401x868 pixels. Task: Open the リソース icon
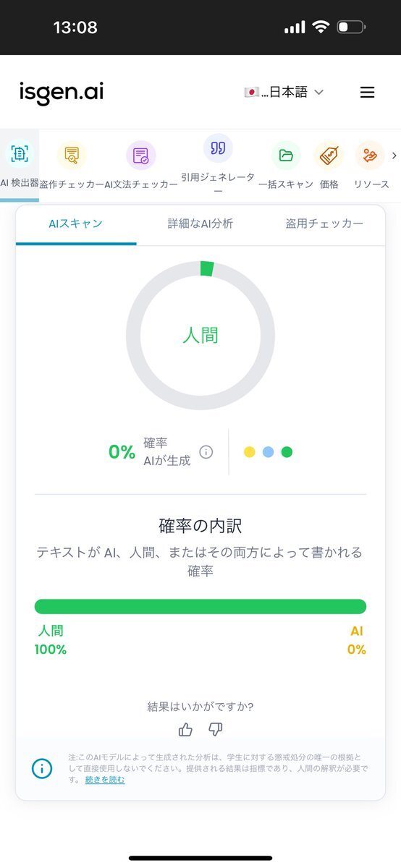click(370, 155)
